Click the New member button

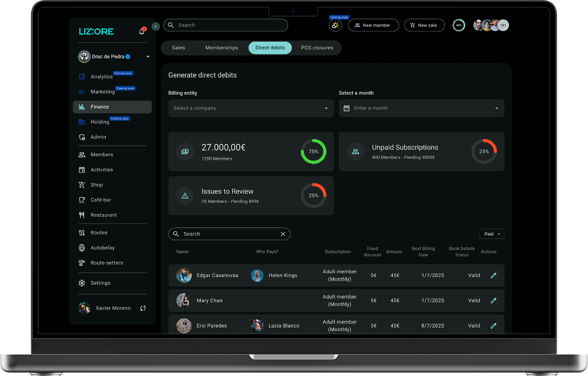coord(373,25)
